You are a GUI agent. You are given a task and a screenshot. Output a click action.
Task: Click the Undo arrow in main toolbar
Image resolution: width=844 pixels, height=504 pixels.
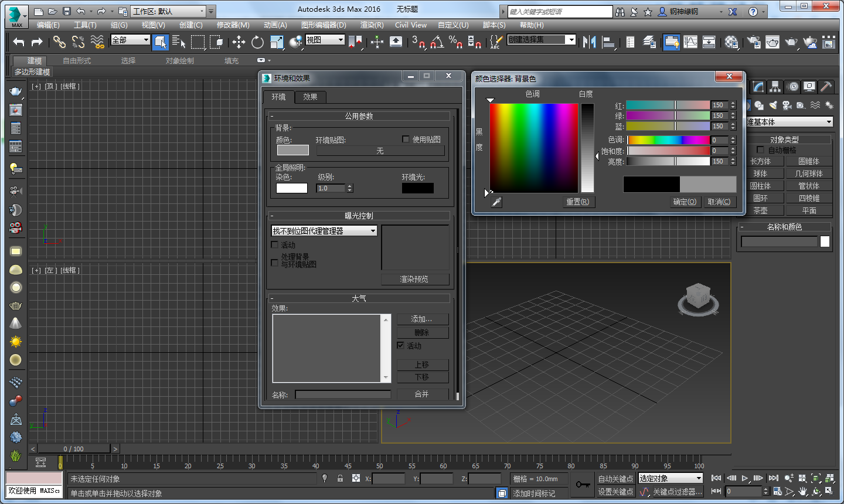(x=19, y=42)
